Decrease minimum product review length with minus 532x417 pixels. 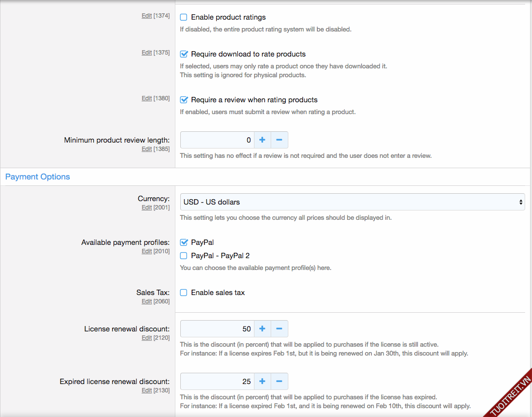(279, 140)
